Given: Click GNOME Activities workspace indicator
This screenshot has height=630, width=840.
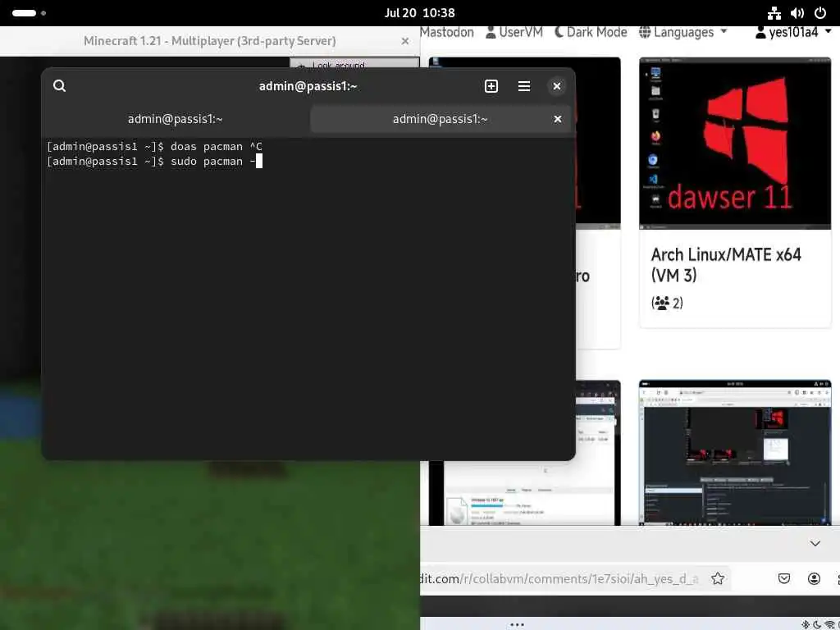Looking at the screenshot, I should coord(29,13).
